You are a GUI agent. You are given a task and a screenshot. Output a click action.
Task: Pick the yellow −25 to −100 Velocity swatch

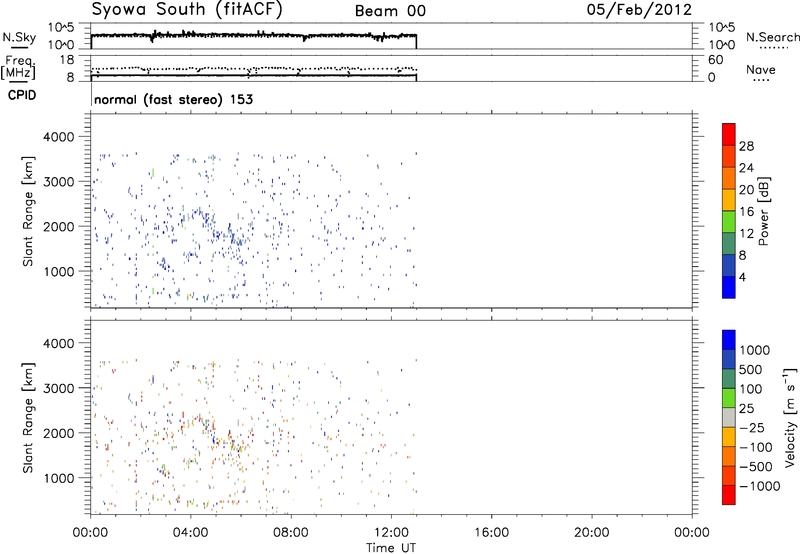tap(729, 437)
